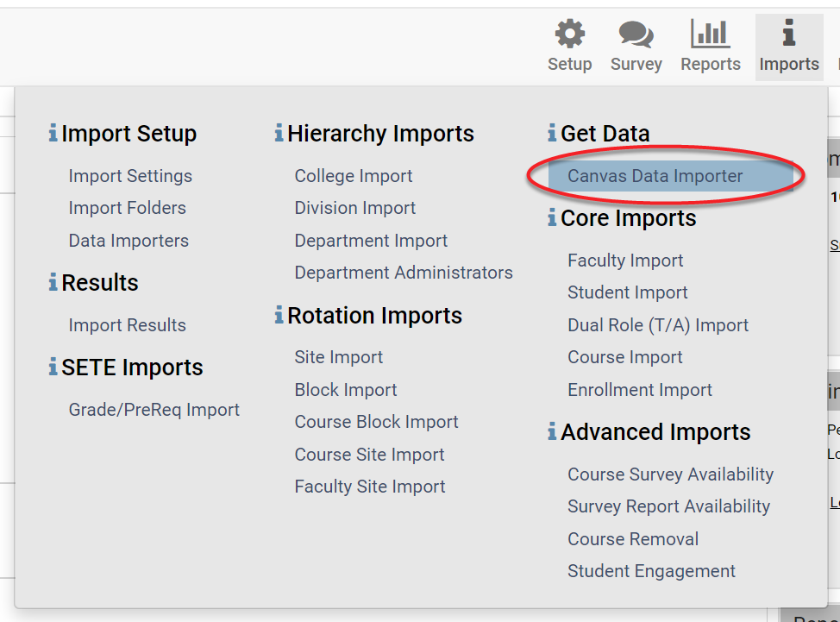Image resolution: width=840 pixels, height=622 pixels.
Task: Click info icon beside Import Setup
Action: (x=53, y=134)
